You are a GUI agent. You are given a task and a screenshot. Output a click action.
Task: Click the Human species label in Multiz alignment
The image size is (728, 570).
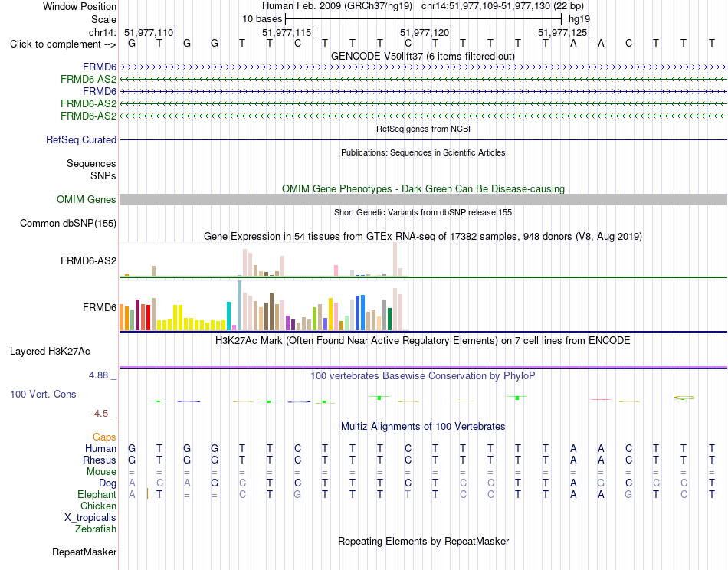pyautogui.click(x=100, y=448)
